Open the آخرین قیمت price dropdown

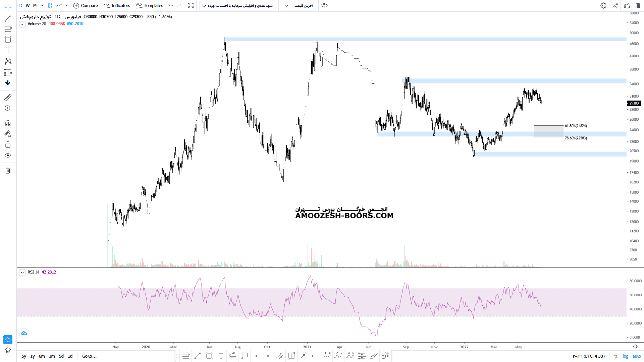(299, 6)
